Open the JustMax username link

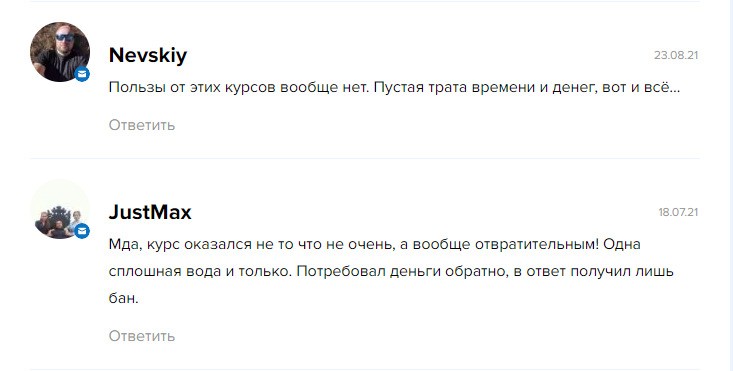150,212
